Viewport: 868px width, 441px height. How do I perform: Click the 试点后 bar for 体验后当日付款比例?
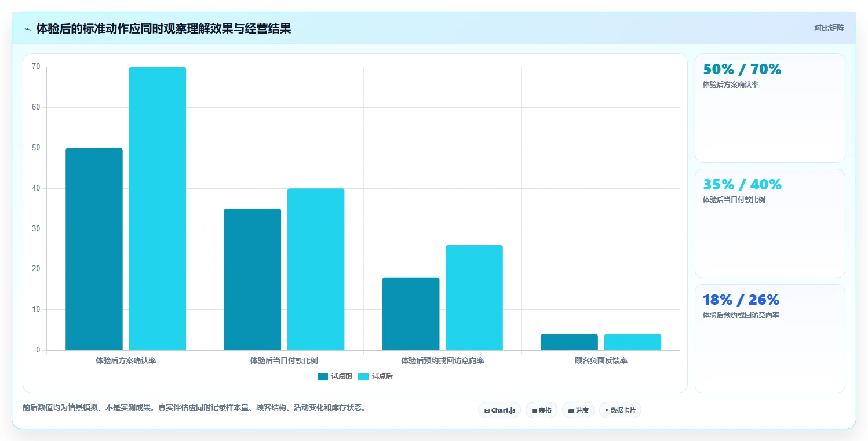(x=316, y=269)
